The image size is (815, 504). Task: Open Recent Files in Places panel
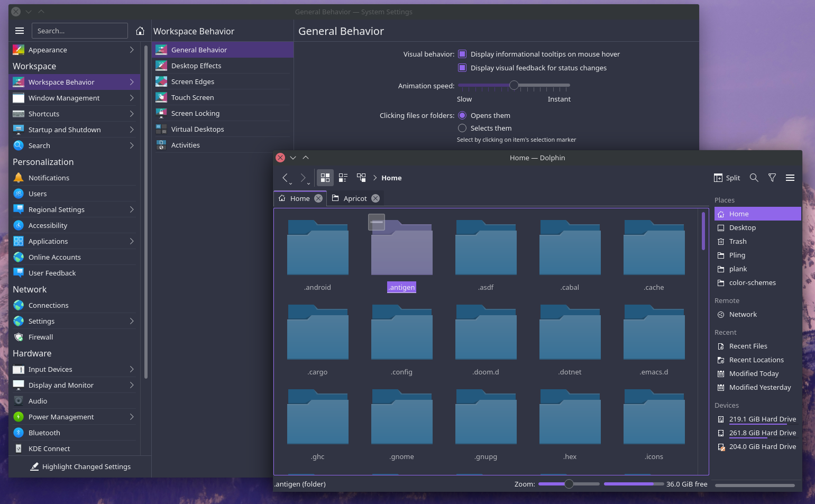pos(757,346)
